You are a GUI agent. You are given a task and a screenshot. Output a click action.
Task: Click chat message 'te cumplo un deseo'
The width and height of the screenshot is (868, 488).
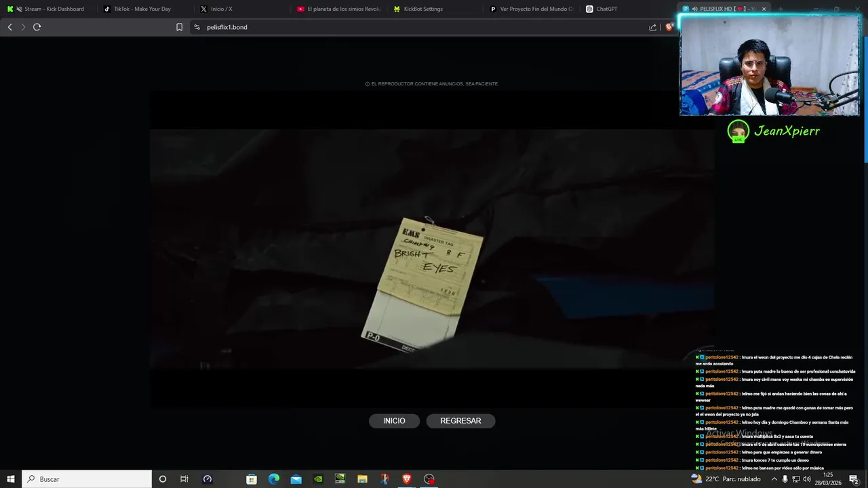point(752,460)
